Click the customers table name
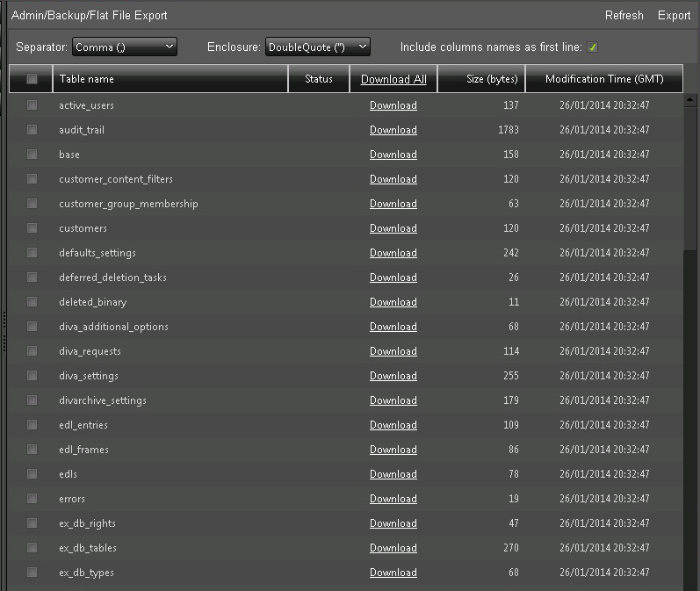 tap(83, 228)
